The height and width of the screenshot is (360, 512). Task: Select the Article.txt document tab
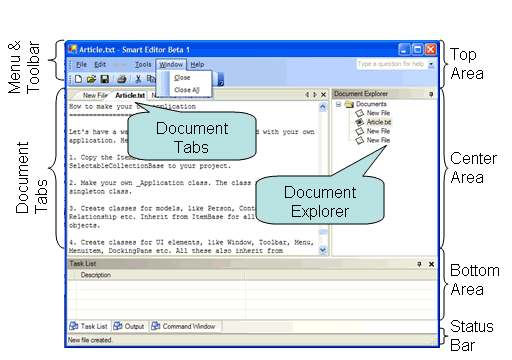click(x=130, y=95)
